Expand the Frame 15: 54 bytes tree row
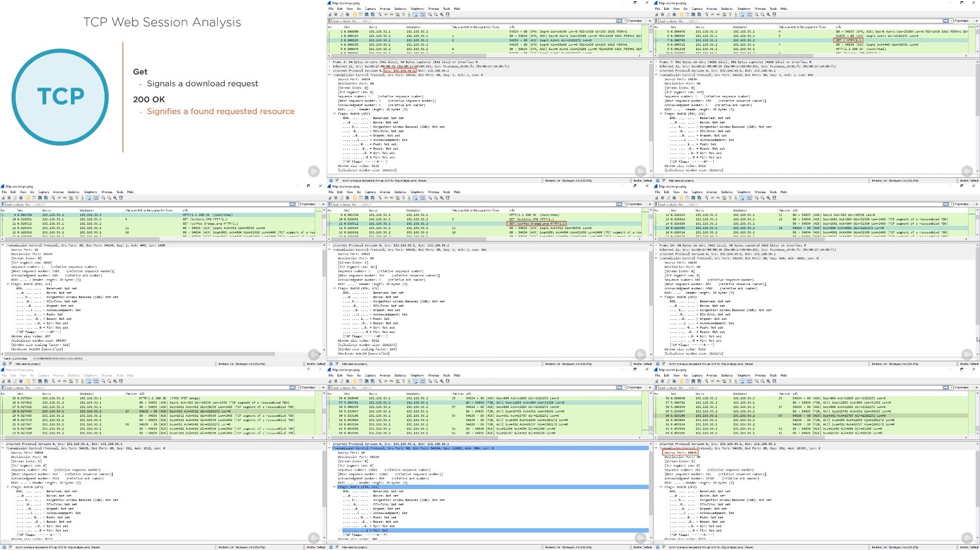 point(656,245)
